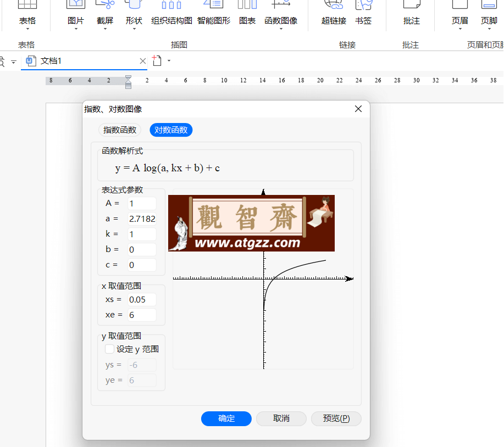
Task: Click the 预览(P) preview button
Action: click(336, 418)
